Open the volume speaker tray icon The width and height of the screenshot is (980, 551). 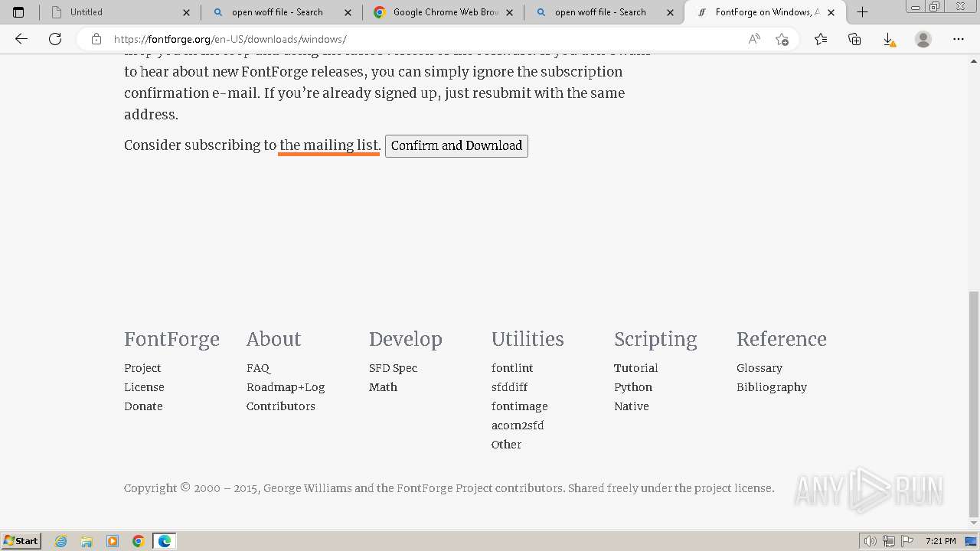coord(871,541)
